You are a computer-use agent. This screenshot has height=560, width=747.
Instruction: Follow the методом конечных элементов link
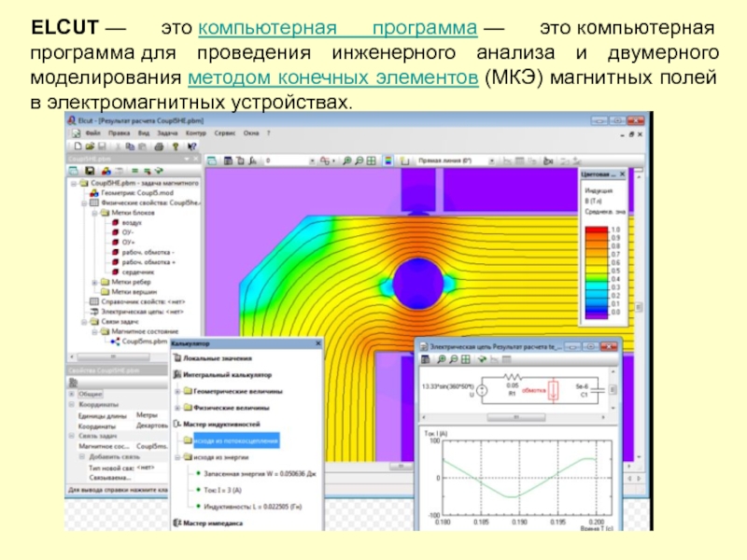click(332, 77)
